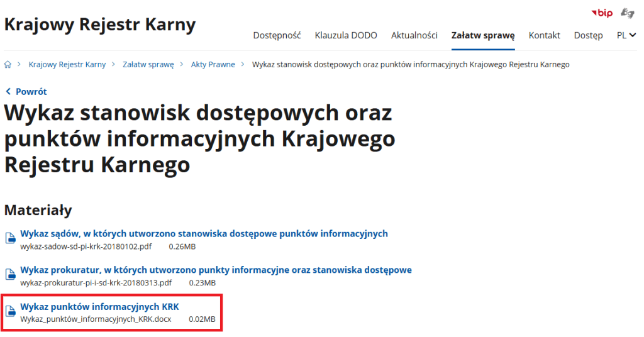Open the sign language interpreter icon

point(627,13)
